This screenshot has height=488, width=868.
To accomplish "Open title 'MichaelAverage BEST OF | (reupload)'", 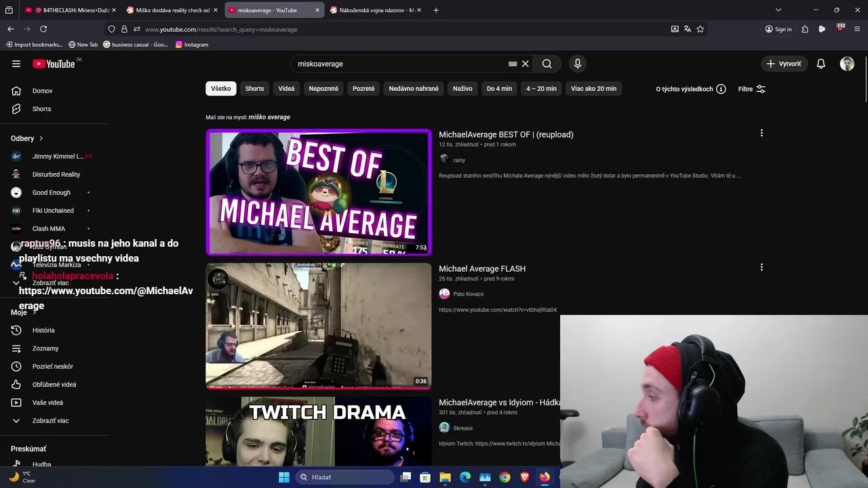I will point(506,134).
